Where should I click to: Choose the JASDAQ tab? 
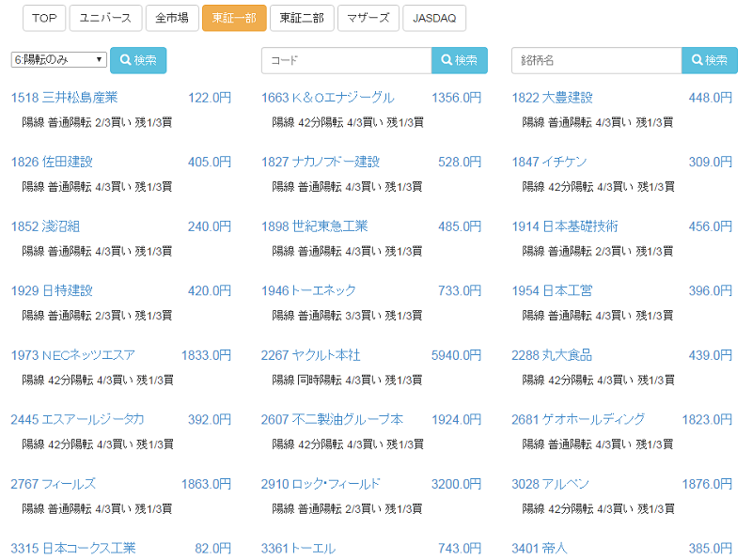point(433,18)
